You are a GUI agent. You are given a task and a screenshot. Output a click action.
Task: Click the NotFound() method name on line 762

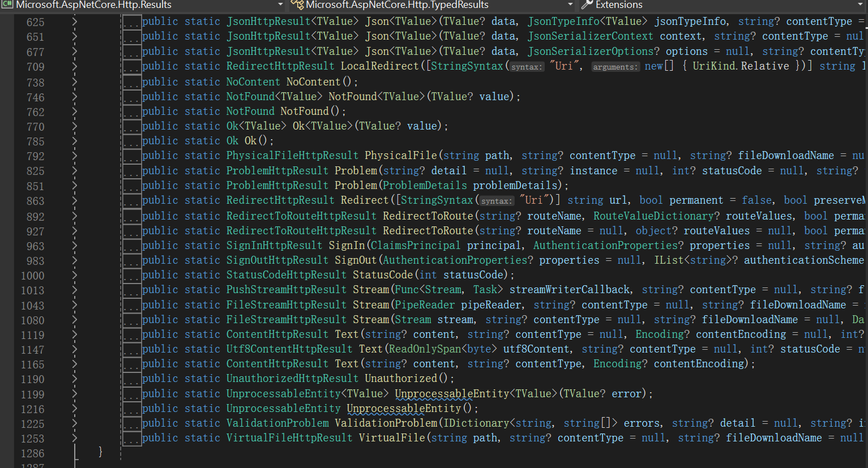tap(304, 111)
